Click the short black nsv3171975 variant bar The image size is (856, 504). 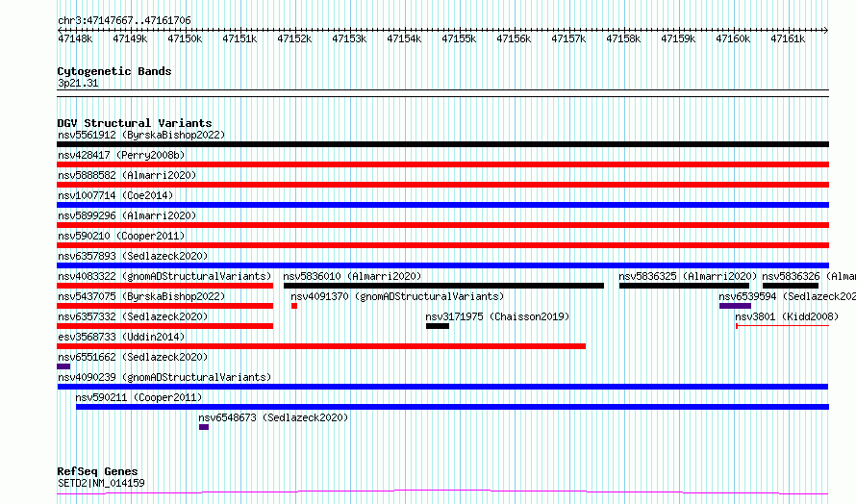tap(438, 326)
